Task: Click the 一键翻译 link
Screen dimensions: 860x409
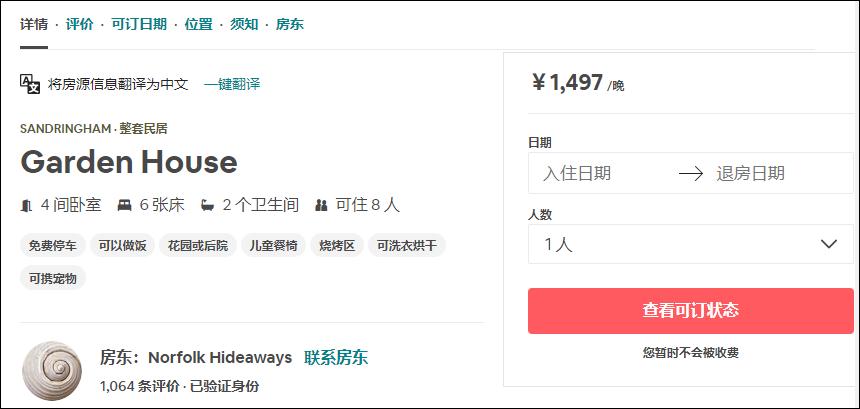Action: 232,84
